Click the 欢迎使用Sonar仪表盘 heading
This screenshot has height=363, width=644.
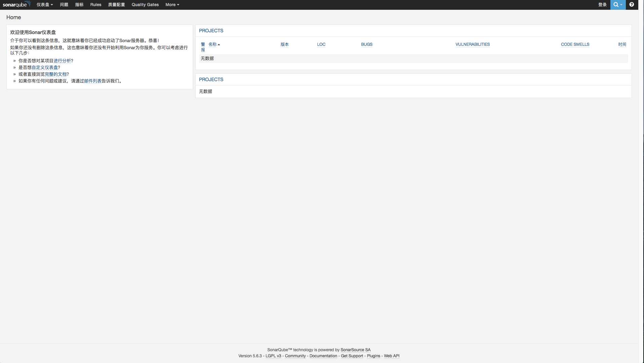click(x=33, y=32)
